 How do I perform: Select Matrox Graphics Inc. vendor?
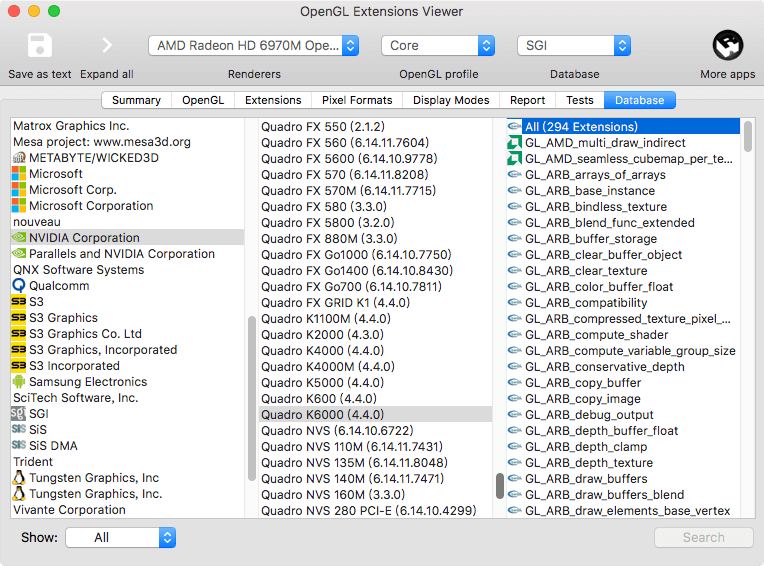click(x=127, y=126)
